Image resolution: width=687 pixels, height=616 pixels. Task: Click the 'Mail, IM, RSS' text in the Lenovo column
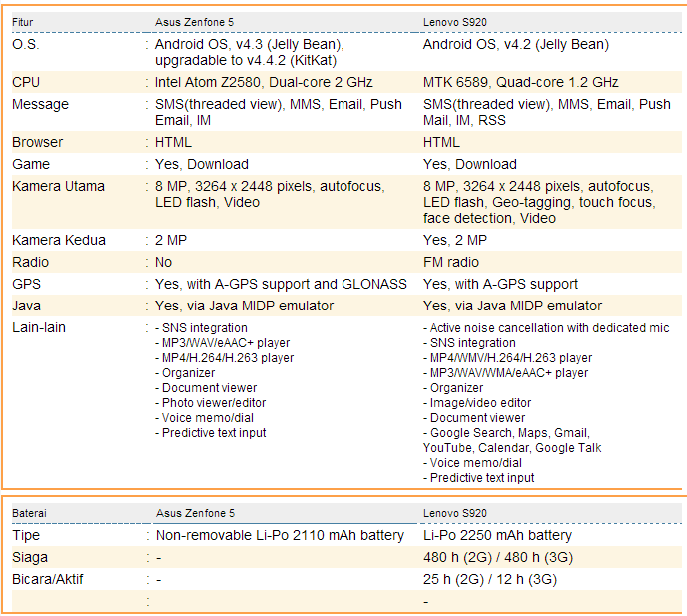pos(464,120)
